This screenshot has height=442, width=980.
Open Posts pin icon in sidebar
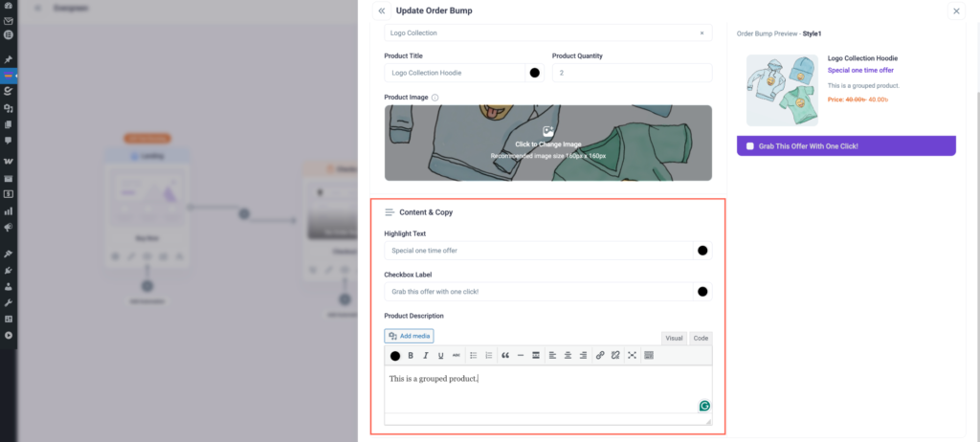[9, 59]
